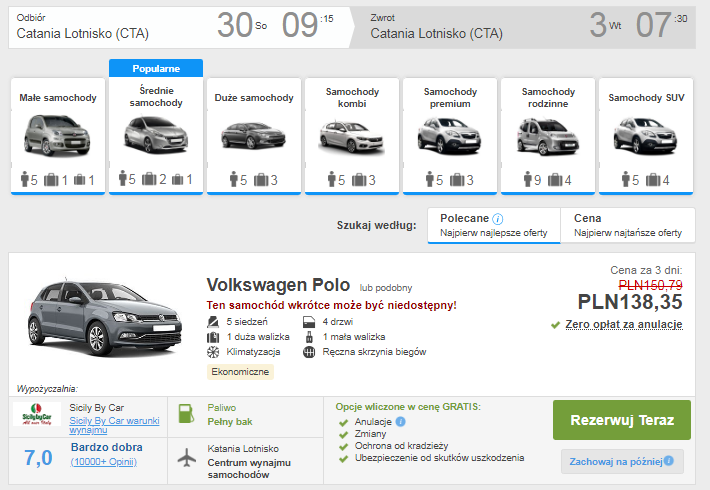Click the Volkswagen Polo car image
Image resolution: width=710 pixels, height=490 pixels.
point(105,319)
